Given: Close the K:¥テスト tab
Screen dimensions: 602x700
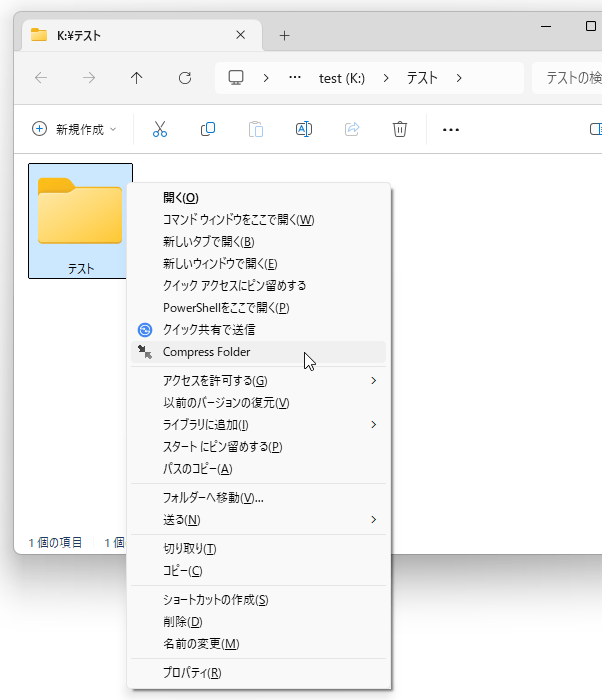Looking at the screenshot, I should coord(240,35).
